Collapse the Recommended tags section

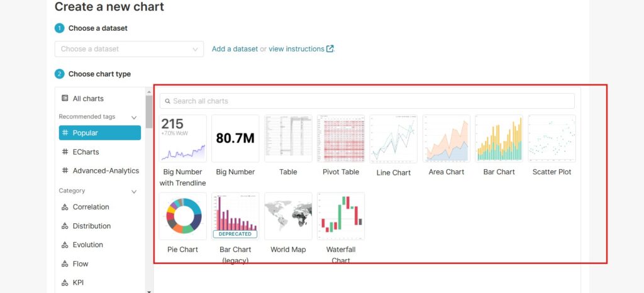133,117
